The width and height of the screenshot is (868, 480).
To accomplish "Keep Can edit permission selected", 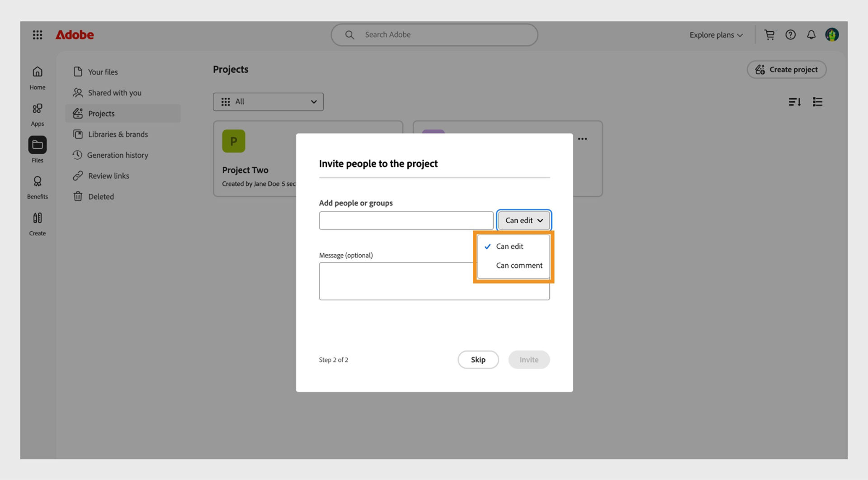I will pos(509,246).
